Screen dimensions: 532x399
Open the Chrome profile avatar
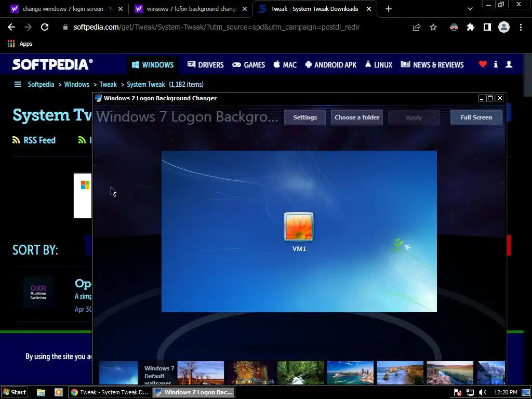(504, 27)
